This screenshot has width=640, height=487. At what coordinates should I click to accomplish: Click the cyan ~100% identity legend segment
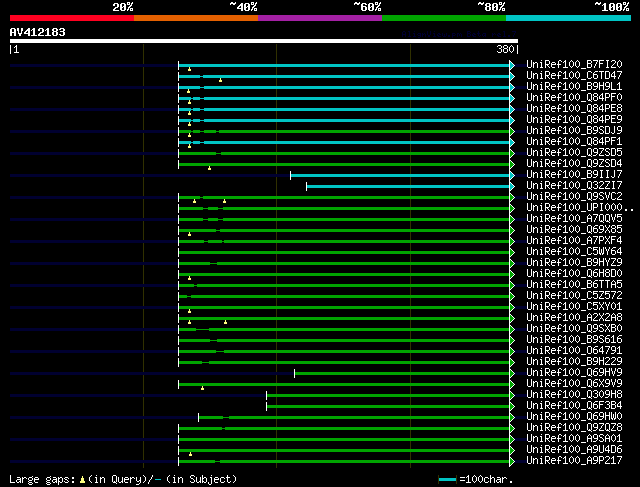[569, 18]
